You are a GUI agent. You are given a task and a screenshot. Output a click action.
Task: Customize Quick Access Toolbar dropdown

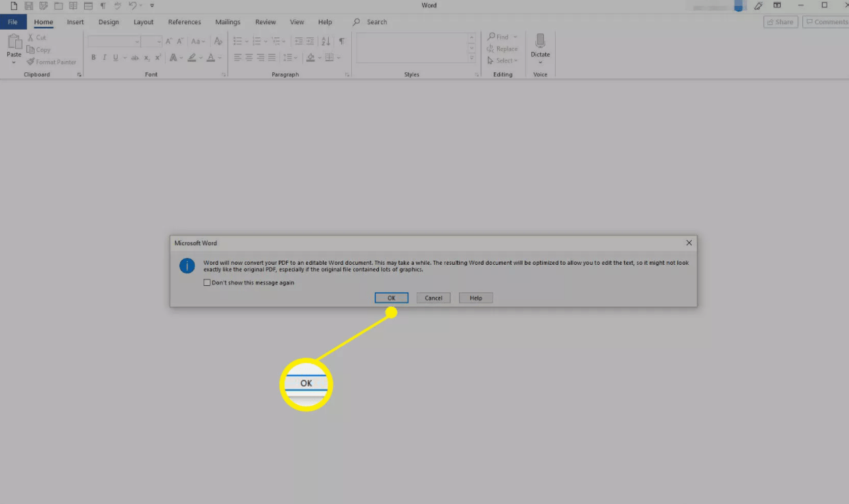[x=152, y=6]
